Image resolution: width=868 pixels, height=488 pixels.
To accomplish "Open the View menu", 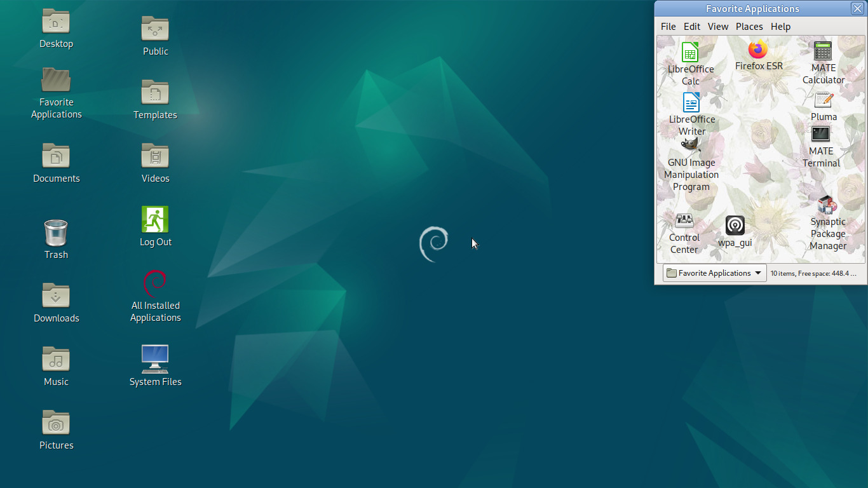I will click(718, 27).
